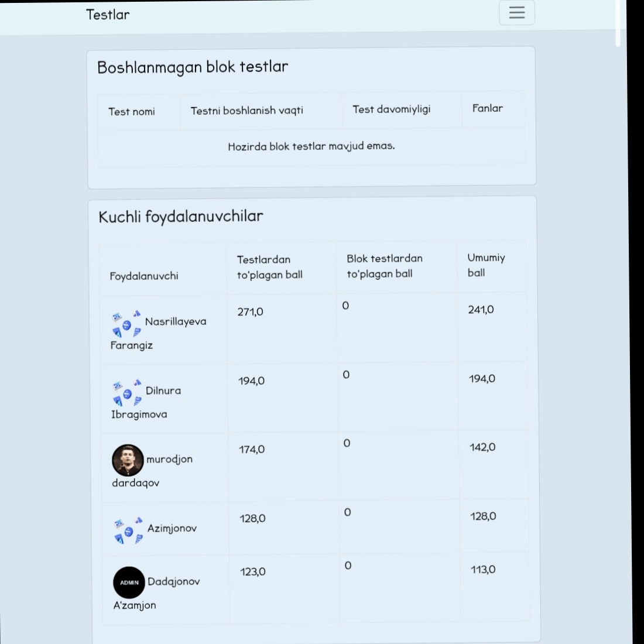Select the Dadajonov user name
This screenshot has width=644, height=644.
click(173, 581)
